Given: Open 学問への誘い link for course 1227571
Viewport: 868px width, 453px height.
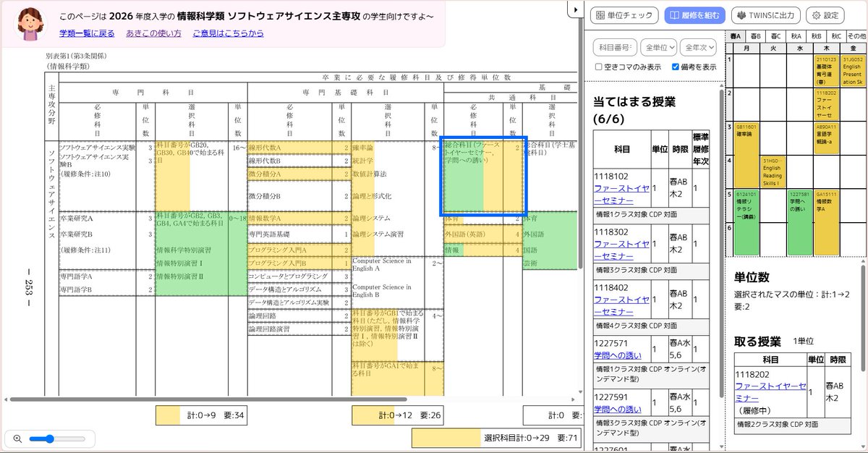Looking at the screenshot, I should click(617, 355).
